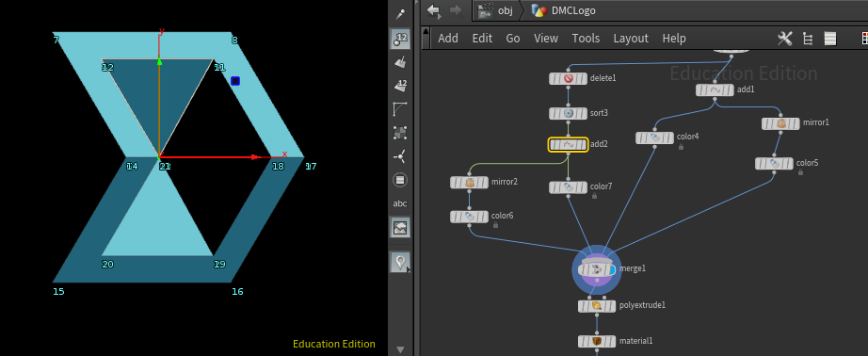Switch to tree view icon in network

[808, 39]
